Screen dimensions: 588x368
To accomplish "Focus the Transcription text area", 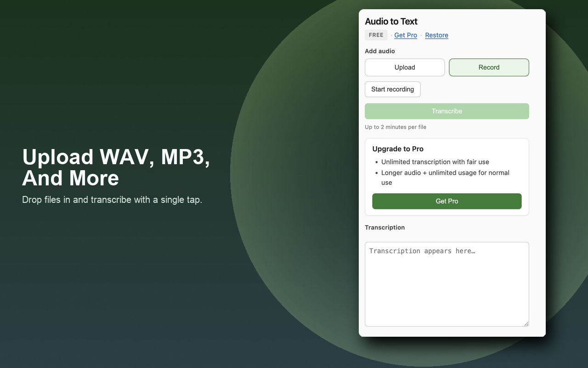I will coord(447,284).
